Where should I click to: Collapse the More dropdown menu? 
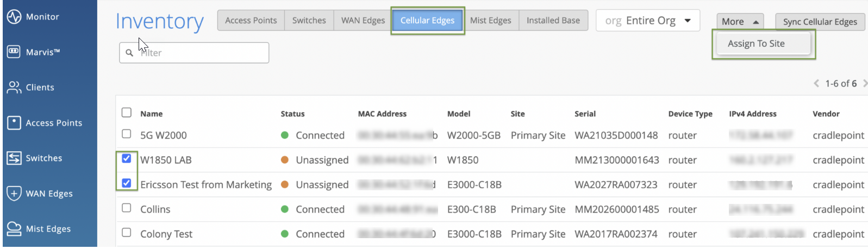[x=740, y=22]
